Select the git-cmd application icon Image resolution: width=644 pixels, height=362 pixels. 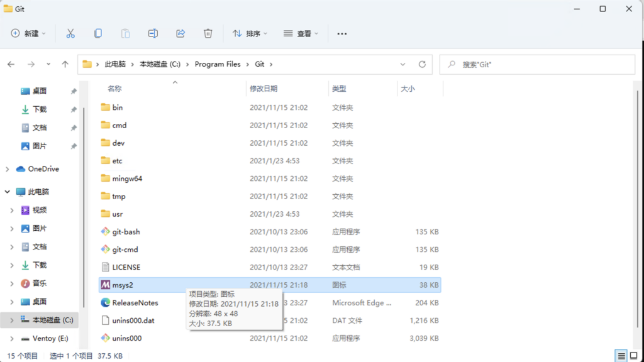(x=105, y=249)
